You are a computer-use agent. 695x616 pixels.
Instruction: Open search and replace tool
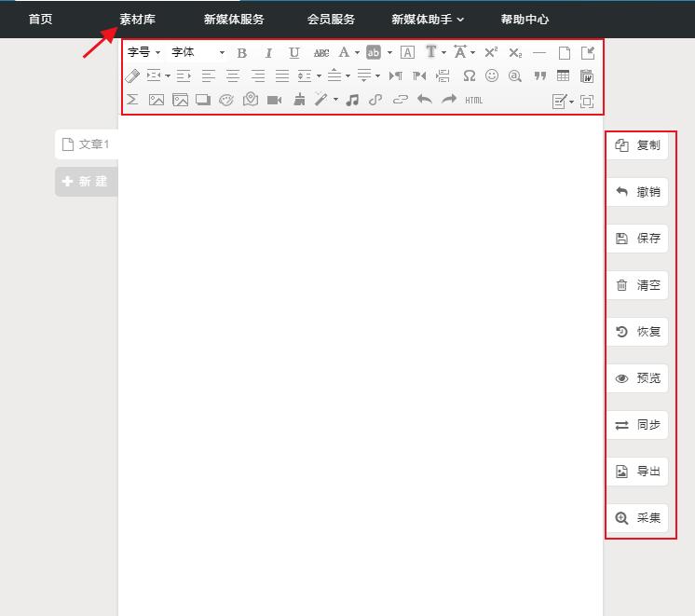tap(514, 75)
